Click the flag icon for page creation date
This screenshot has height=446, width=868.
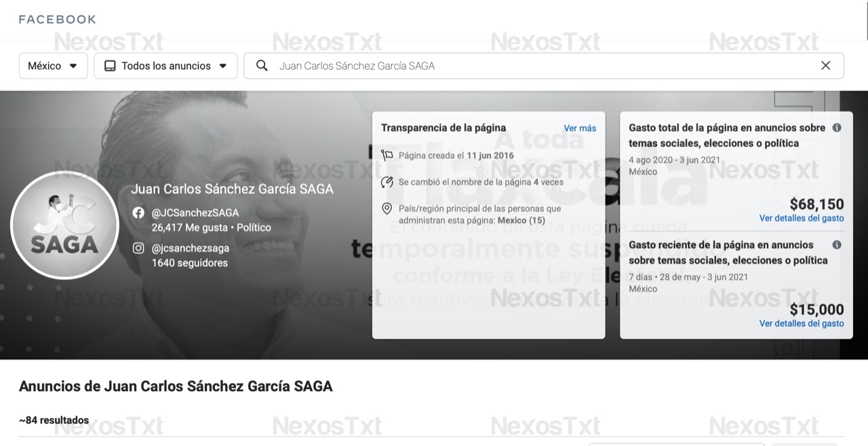(x=387, y=155)
